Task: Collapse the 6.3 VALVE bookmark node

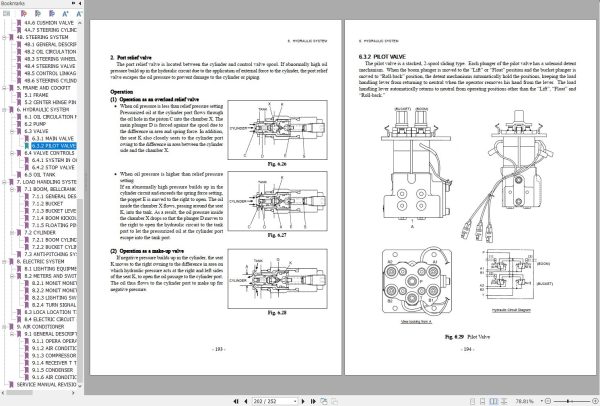Action: [x=12, y=131]
